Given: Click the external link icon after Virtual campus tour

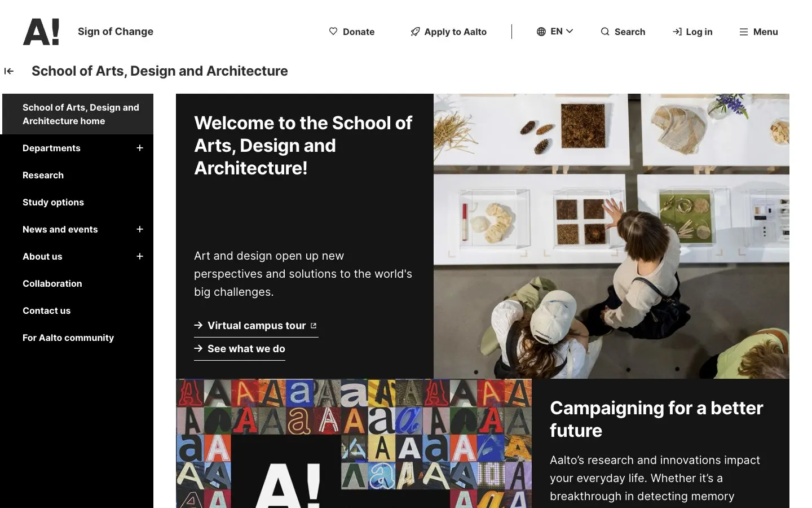Looking at the screenshot, I should 314,326.
